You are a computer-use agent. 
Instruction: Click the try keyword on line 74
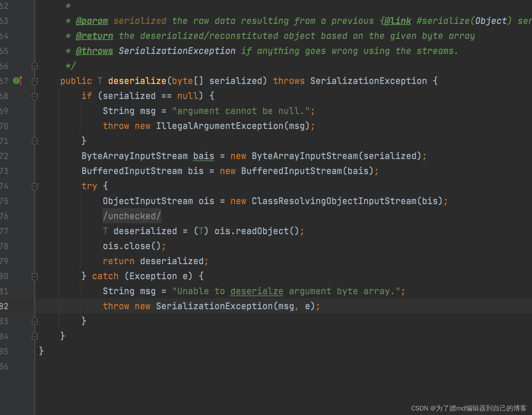pyautogui.click(x=89, y=186)
